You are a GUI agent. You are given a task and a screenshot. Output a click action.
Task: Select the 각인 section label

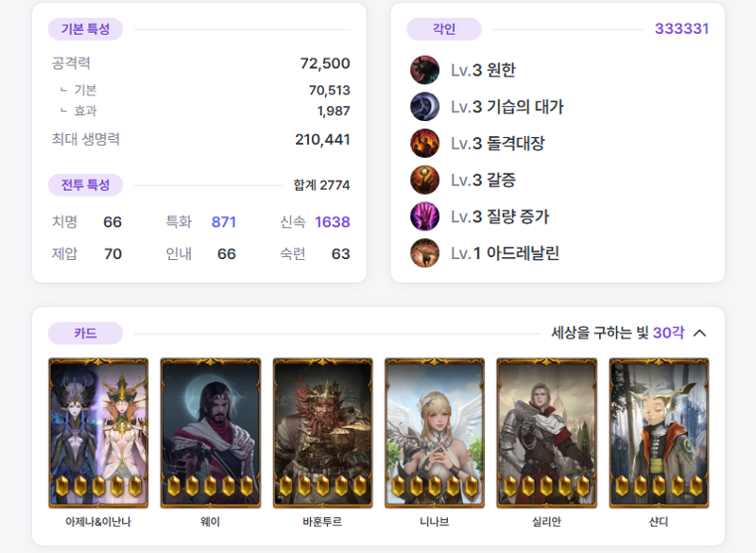[444, 29]
